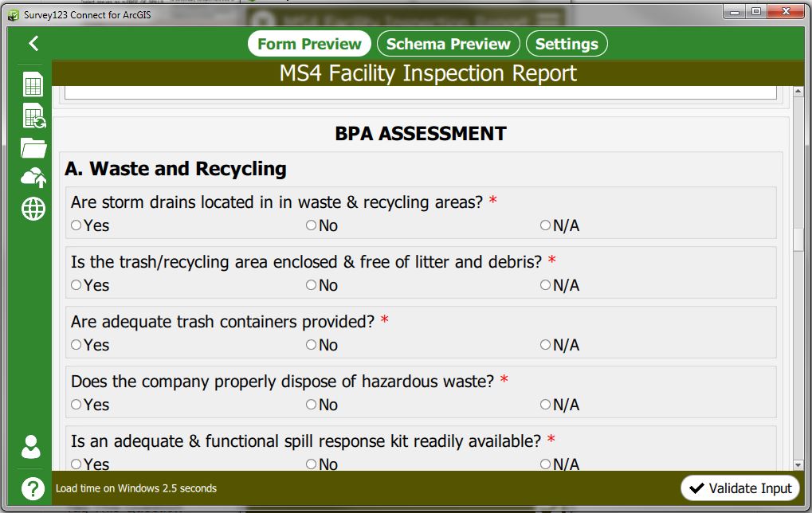Viewport: 812px width, 513px height.
Task: Minimize the Survey123 Connect window
Action: click(735, 11)
